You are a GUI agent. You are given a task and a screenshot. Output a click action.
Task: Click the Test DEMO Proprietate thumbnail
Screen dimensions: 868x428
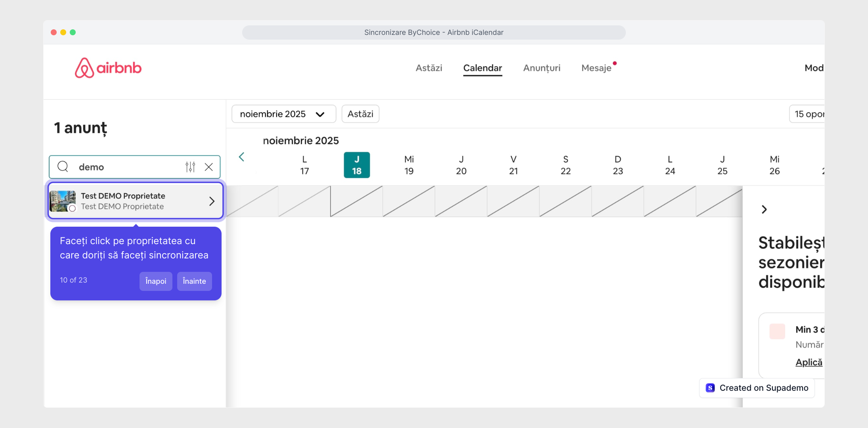coord(63,201)
